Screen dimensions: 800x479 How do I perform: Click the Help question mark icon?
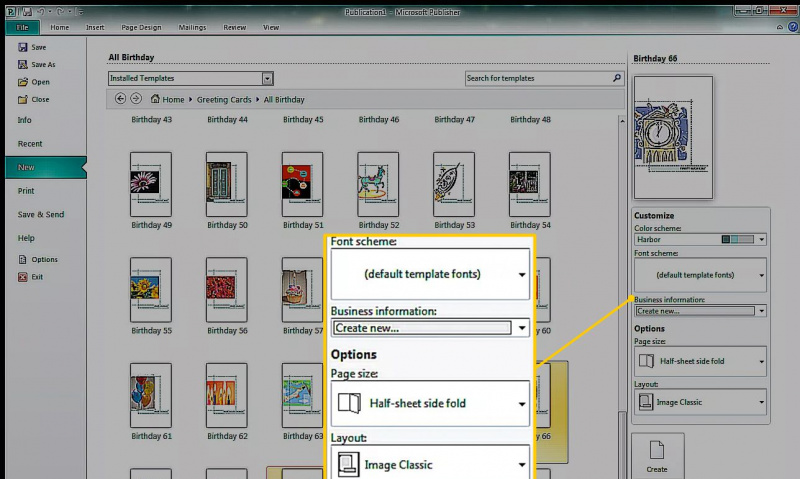(x=793, y=27)
